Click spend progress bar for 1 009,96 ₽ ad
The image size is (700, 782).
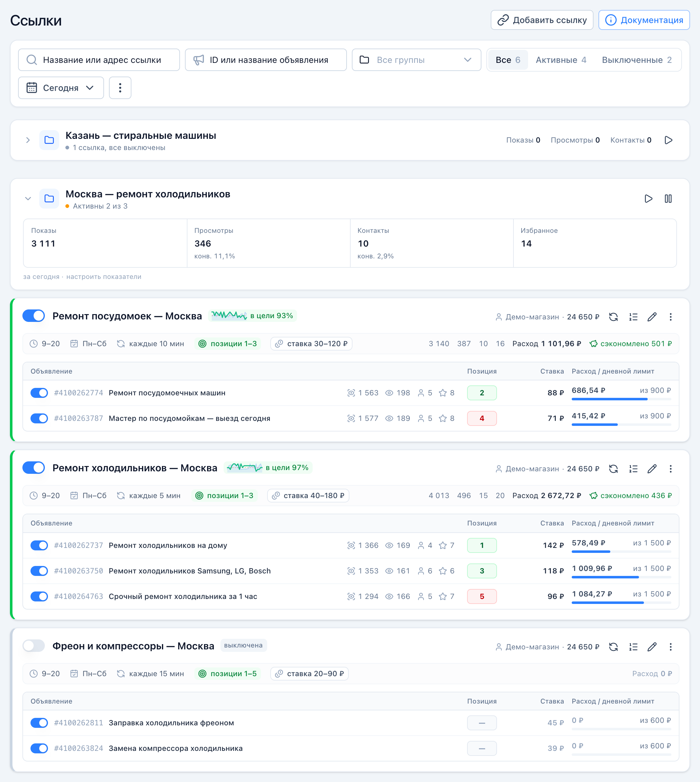pos(621,577)
